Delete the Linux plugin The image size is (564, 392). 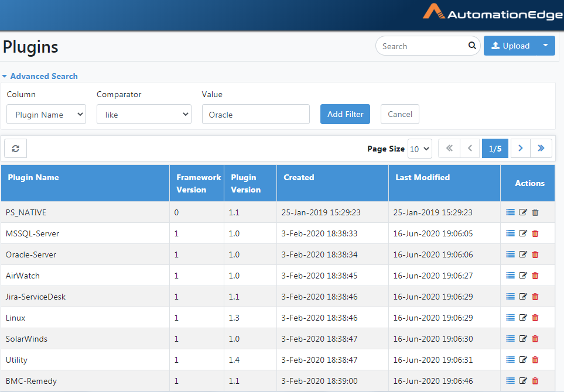(535, 318)
